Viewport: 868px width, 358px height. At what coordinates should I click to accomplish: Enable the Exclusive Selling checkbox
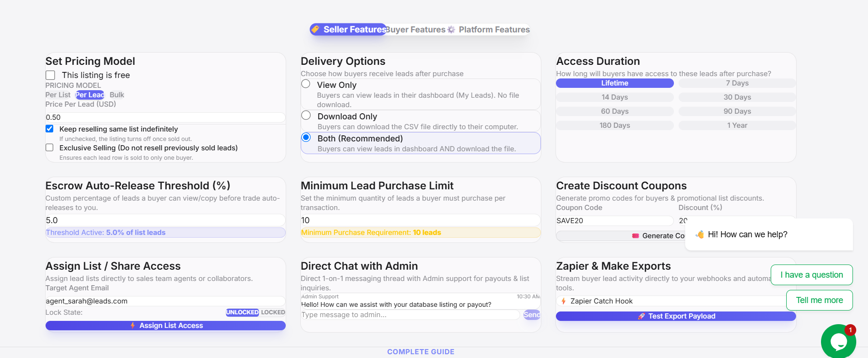tap(49, 148)
